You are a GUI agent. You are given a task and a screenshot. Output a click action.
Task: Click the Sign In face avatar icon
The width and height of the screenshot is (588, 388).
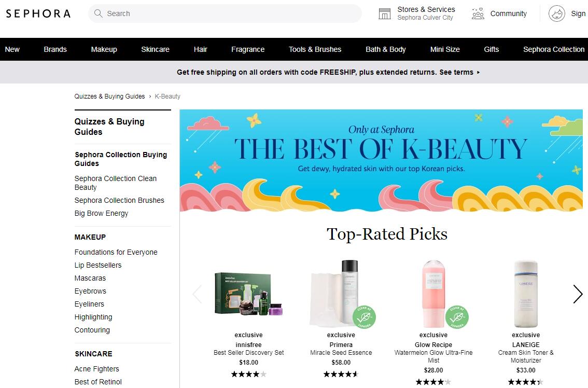tap(557, 13)
